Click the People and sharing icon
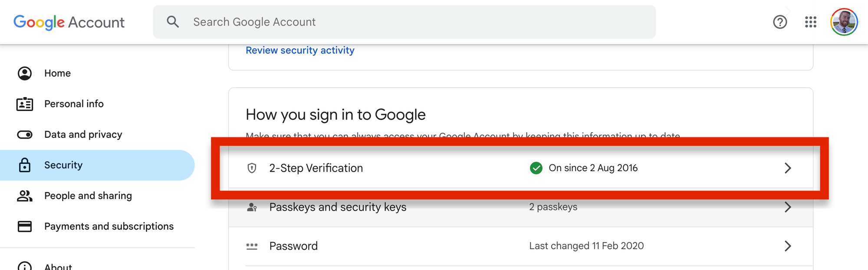The height and width of the screenshot is (270, 868). pyautogui.click(x=25, y=196)
